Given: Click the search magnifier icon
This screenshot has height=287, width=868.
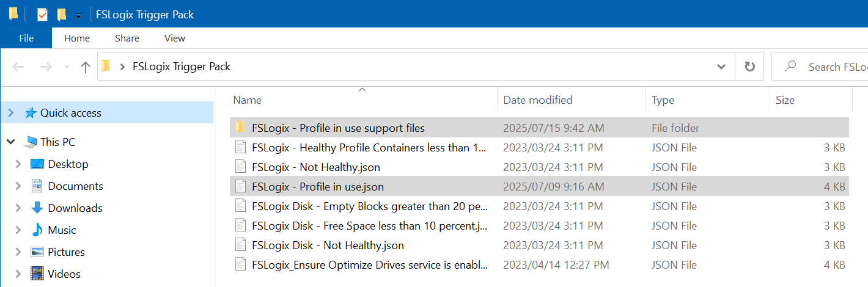Looking at the screenshot, I should [x=791, y=66].
